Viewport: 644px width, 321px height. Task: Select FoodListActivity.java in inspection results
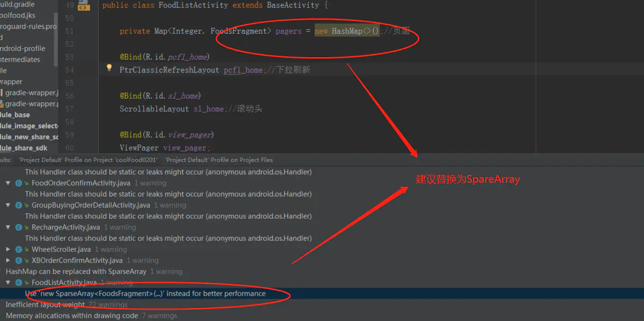point(64,282)
